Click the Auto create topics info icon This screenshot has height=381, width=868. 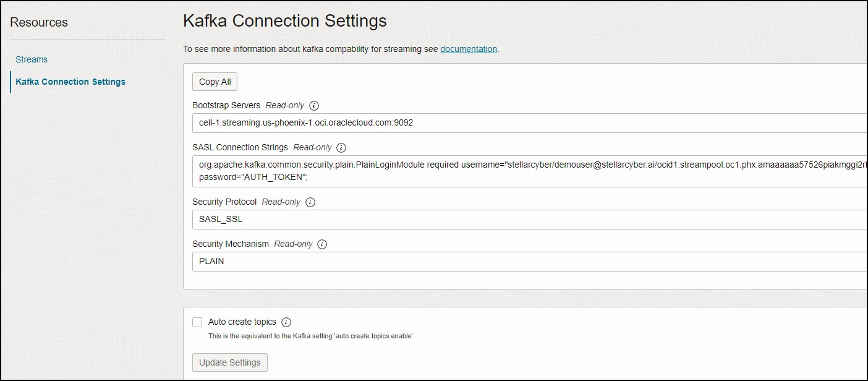pyautogui.click(x=286, y=322)
